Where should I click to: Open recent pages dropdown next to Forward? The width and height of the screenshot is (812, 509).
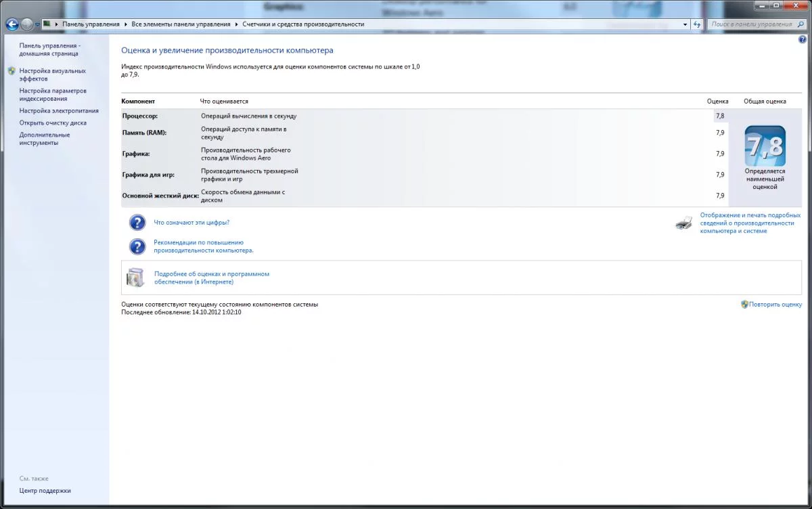pos(37,24)
